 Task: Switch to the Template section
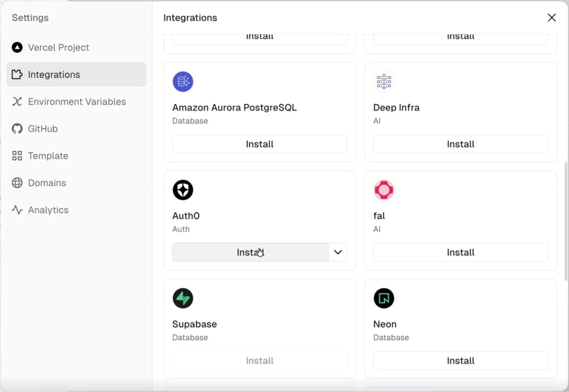pyautogui.click(x=76, y=156)
